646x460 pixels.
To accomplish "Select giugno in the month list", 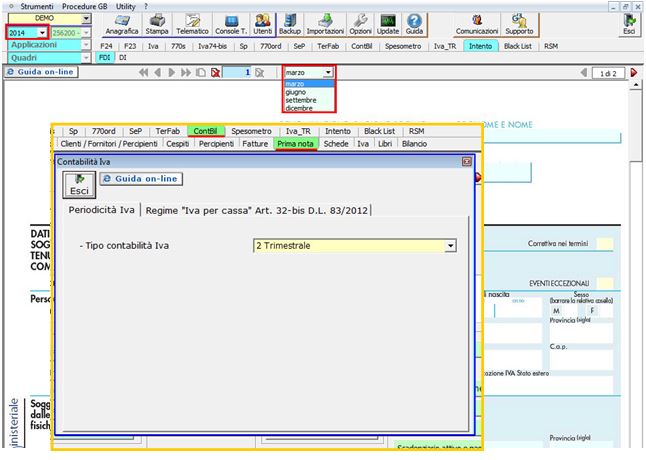I will pyautogui.click(x=309, y=92).
